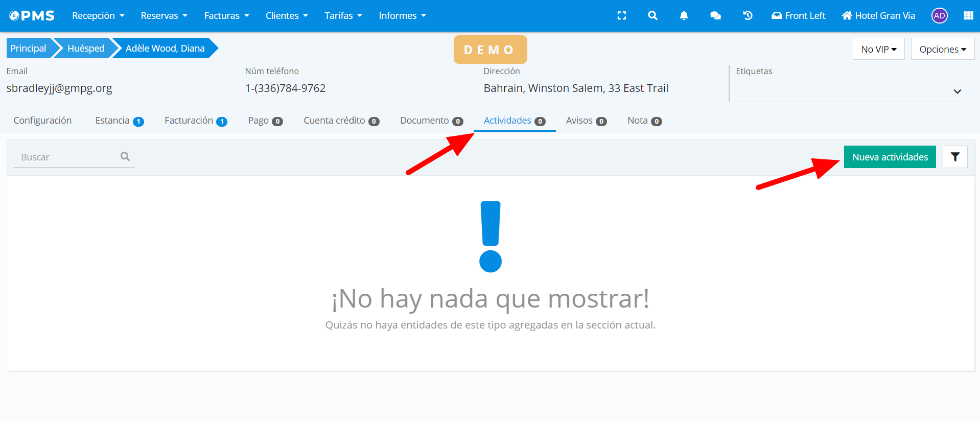Open the global search magnifier icon

(652, 16)
